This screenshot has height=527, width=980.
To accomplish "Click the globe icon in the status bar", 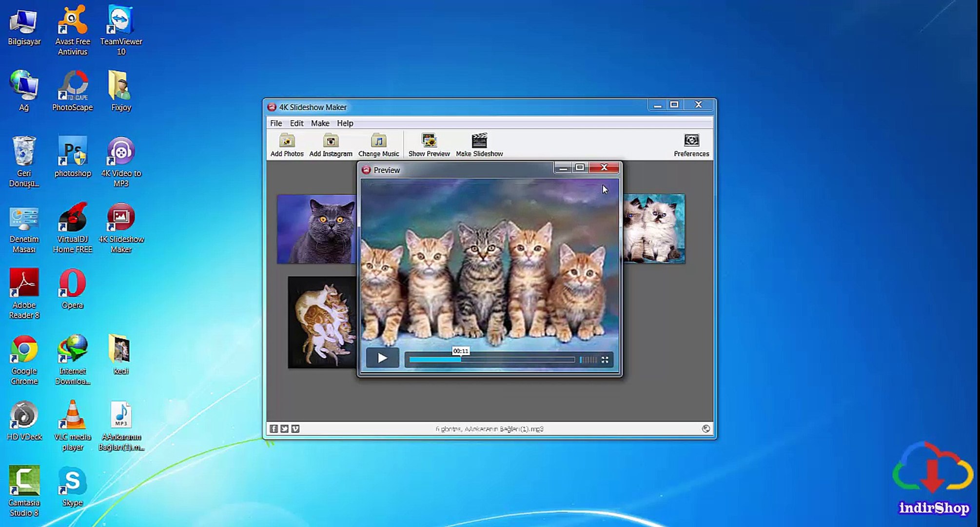I will (706, 428).
